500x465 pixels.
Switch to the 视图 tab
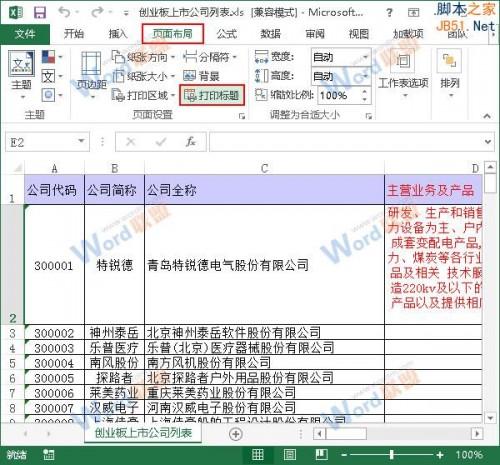point(359,34)
